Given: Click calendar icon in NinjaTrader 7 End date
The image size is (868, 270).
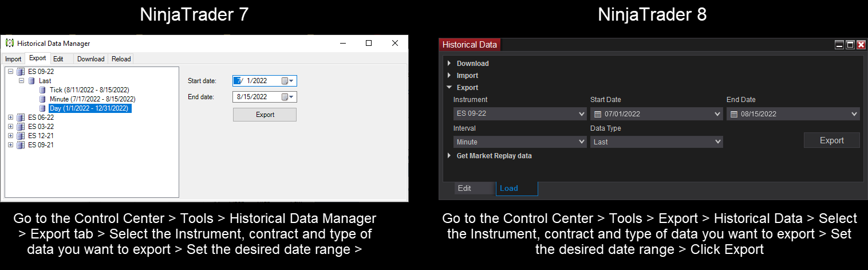Looking at the screenshot, I should pyautogui.click(x=285, y=97).
